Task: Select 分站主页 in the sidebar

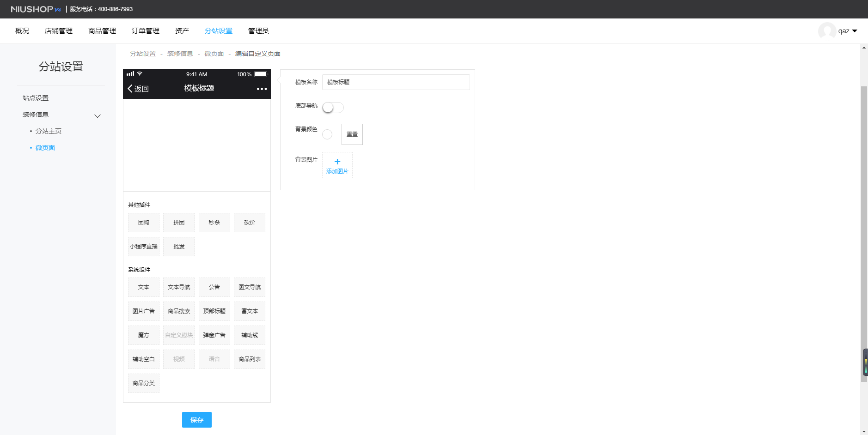Action: pos(49,131)
